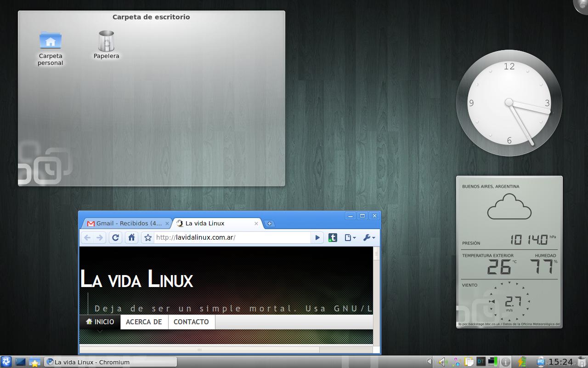Click the wind compass showing 2.7 m/s
Screen dimensions: 588x368
pyautogui.click(x=509, y=302)
